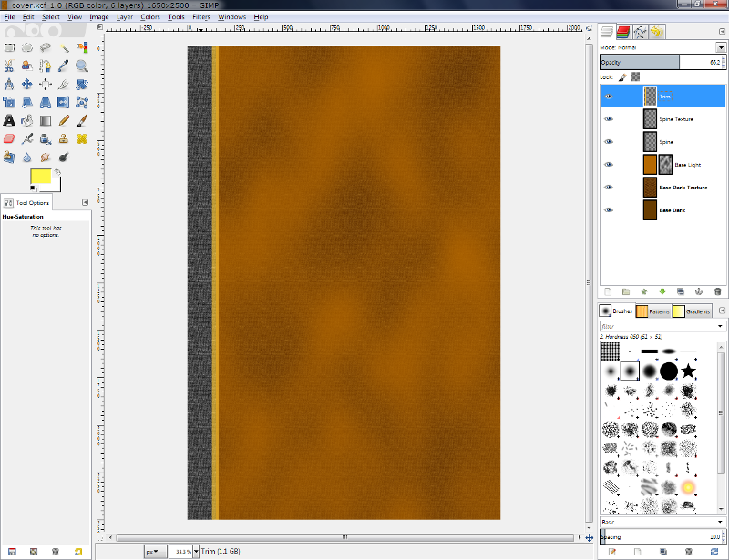Select the Color Picker eyedropper tool

[64, 66]
